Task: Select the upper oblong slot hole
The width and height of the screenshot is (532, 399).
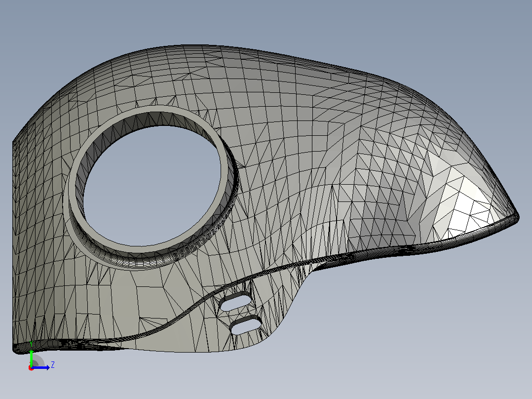Action: pyautogui.click(x=235, y=302)
